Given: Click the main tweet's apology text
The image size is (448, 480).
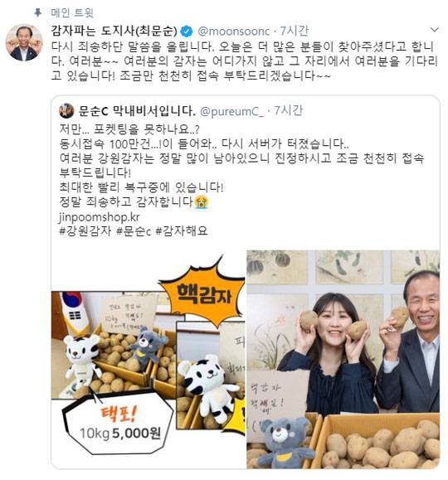Looking at the screenshot, I should pyautogui.click(x=244, y=61).
